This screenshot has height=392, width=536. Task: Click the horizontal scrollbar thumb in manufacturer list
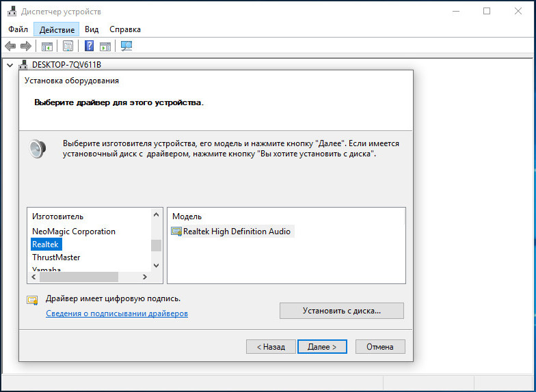click(79, 277)
